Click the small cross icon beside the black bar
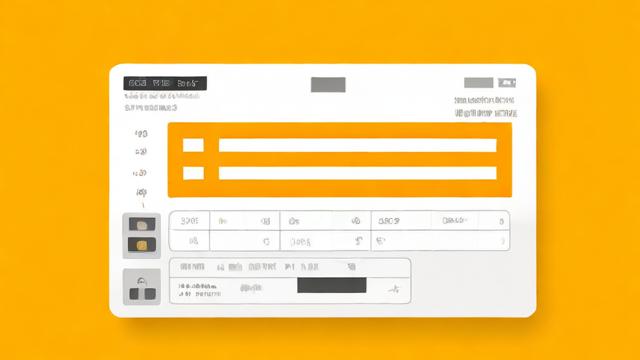Screen dimensions: 640x360 [394, 289]
